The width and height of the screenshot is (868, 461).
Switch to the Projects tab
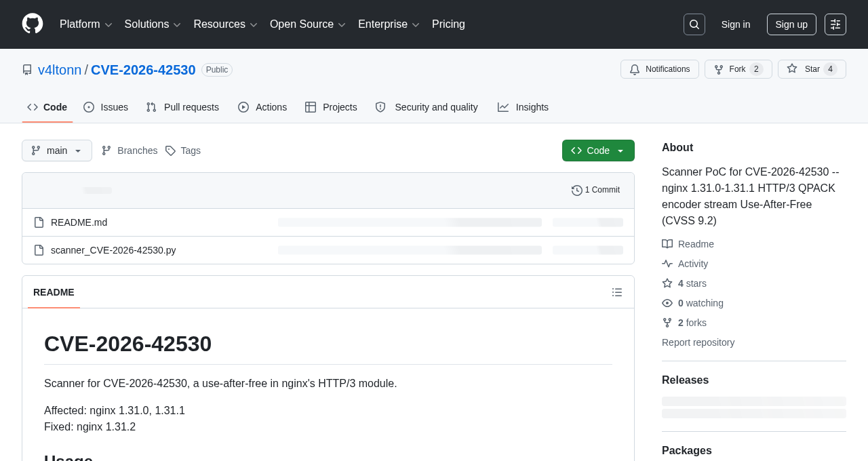[x=331, y=107]
